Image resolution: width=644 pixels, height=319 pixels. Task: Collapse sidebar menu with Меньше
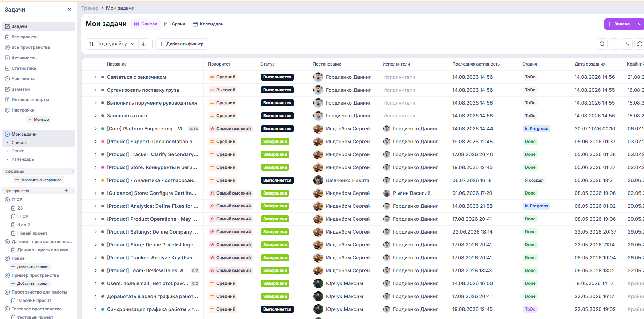tap(38, 119)
